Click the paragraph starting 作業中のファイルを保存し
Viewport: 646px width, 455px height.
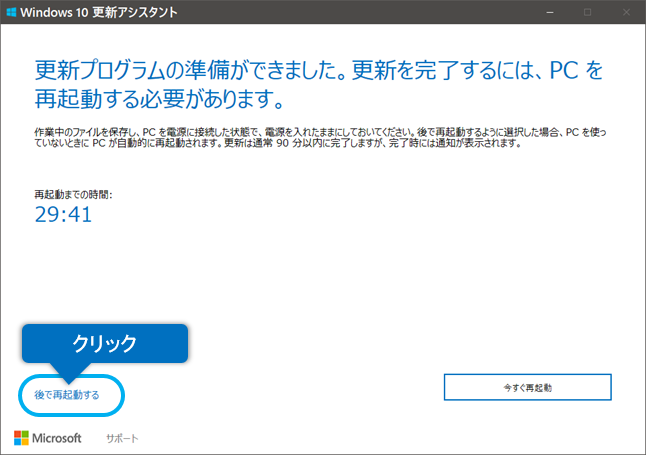click(320, 138)
